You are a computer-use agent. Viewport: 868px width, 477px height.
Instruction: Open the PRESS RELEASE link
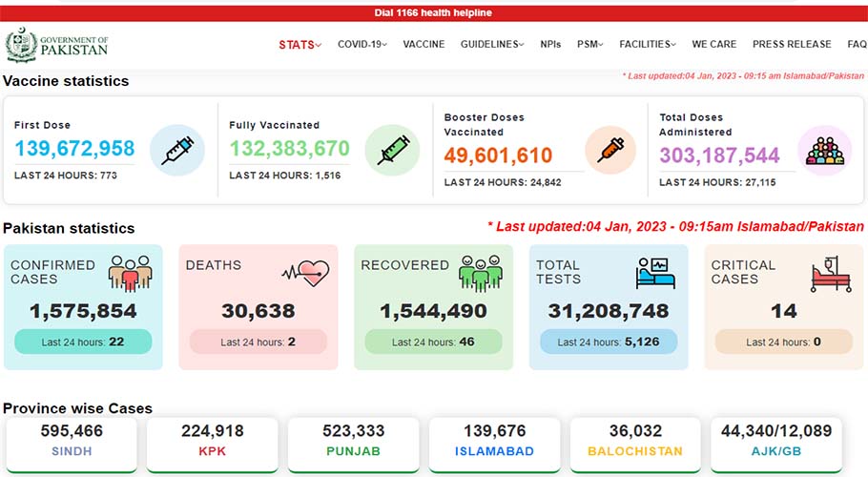[x=792, y=44]
